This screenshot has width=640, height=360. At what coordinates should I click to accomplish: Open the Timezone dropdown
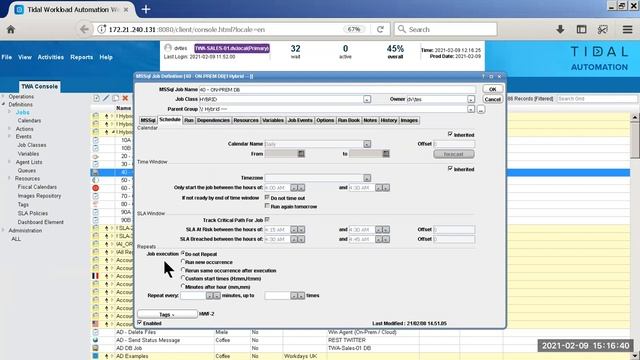point(367,178)
